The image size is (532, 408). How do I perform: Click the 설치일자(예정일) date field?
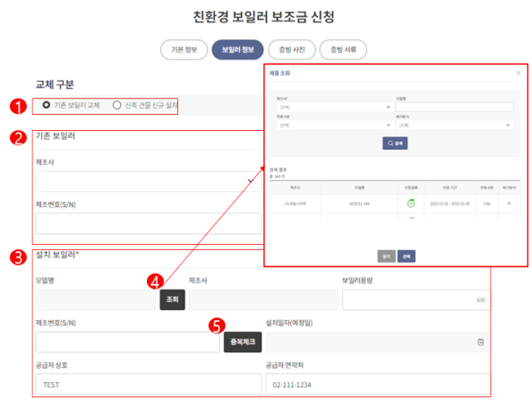(378, 343)
